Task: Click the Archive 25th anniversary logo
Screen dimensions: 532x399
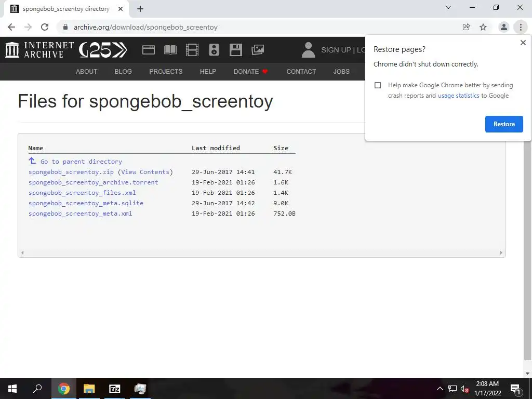Action: coord(103,50)
